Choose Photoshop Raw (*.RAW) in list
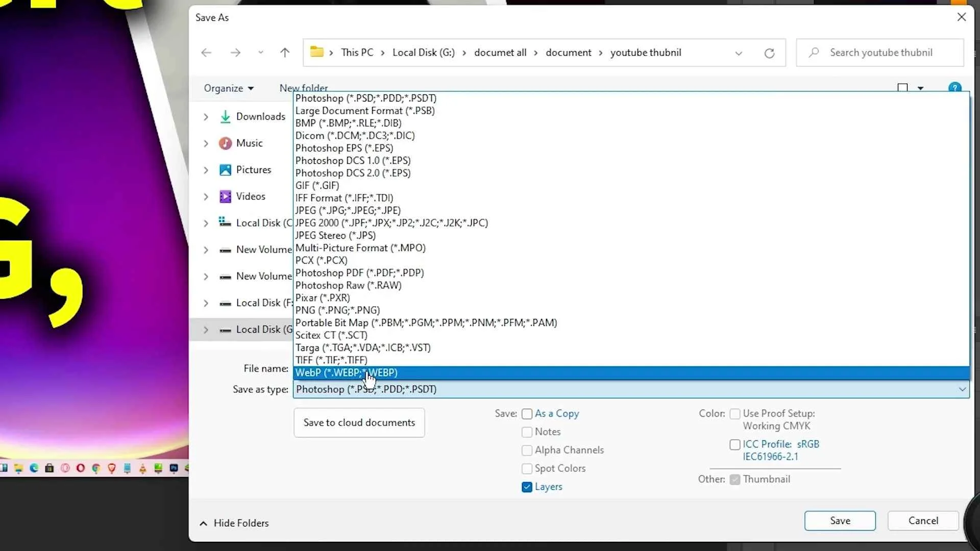Image resolution: width=980 pixels, height=551 pixels. click(x=631, y=285)
